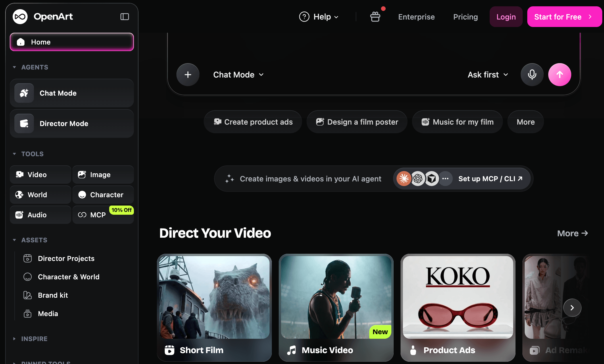Toggle the sidebar collapse icon
Screen dimensions: 604x364
point(124,17)
